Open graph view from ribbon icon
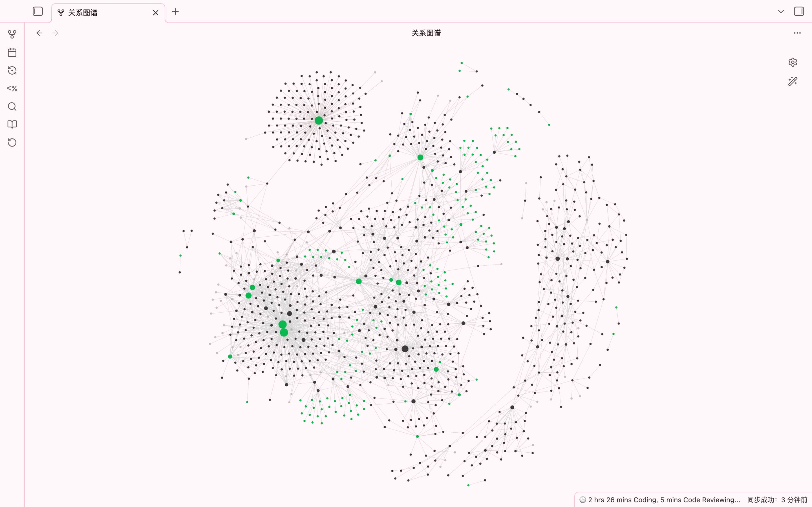The height and width of the screenshot is (507, 812). [x=12, y=34]
